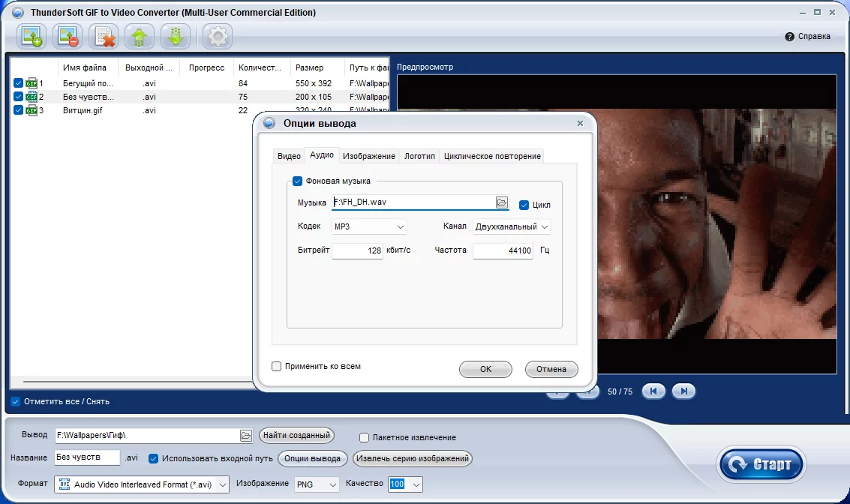Screen dimensions: 850x504
Task: Go to previous frame preview button
Action: coord(653,391)
